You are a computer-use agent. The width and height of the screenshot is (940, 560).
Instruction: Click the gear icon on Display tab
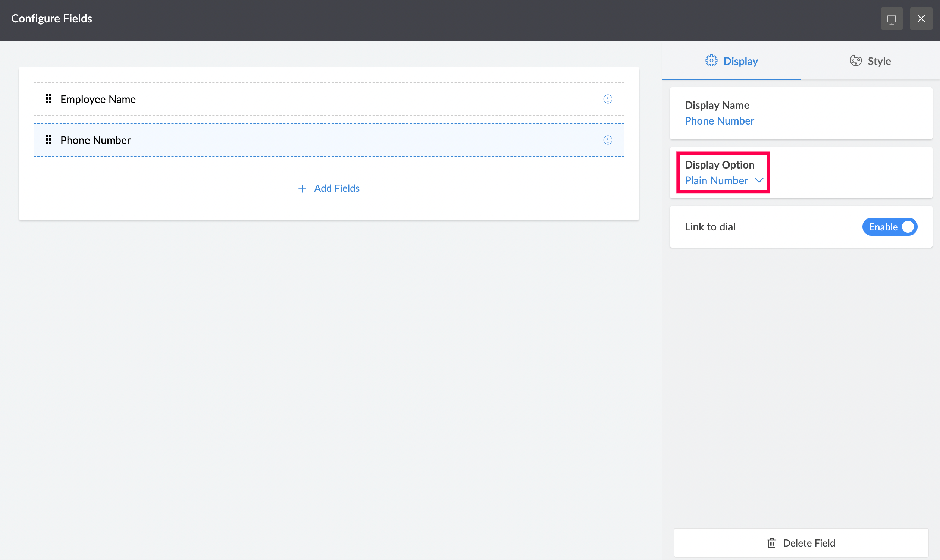[x=711, y=61]
